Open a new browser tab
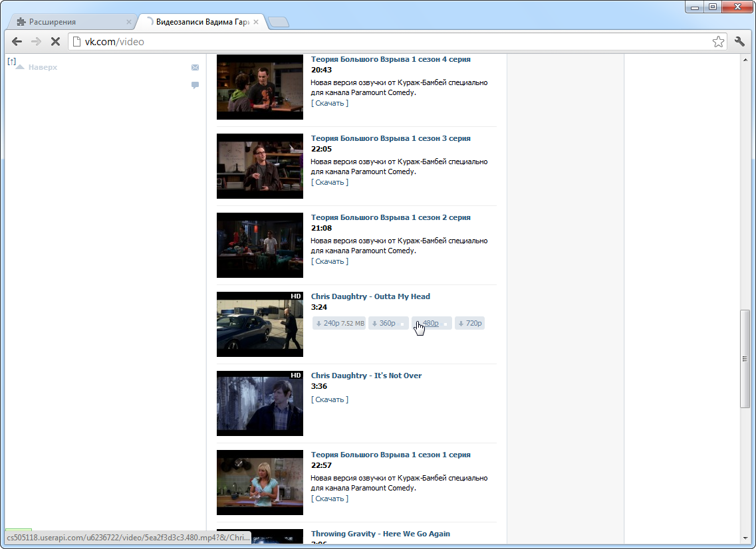 tap(279, 22)
